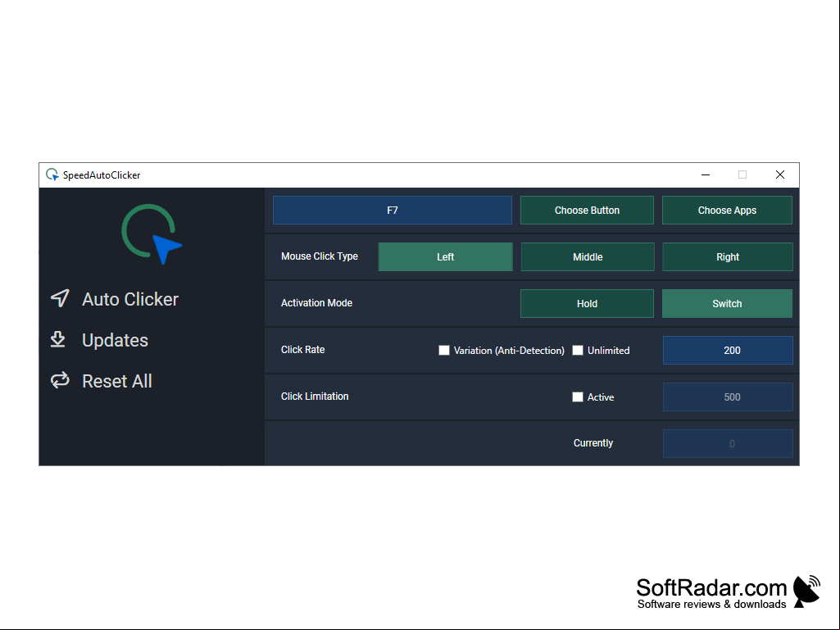Minimize the SpeedAutoClicker window
840x630 pixels.
pos(706,174)
